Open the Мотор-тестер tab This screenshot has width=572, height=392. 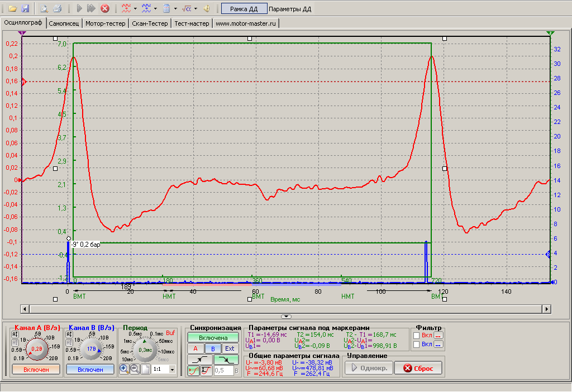click(x=106, y=23)
